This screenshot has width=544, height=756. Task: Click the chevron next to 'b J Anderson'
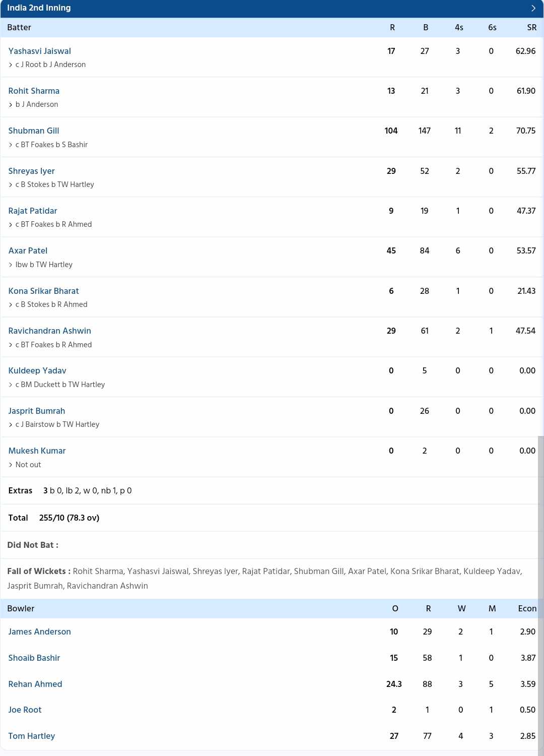click(11, 105)
